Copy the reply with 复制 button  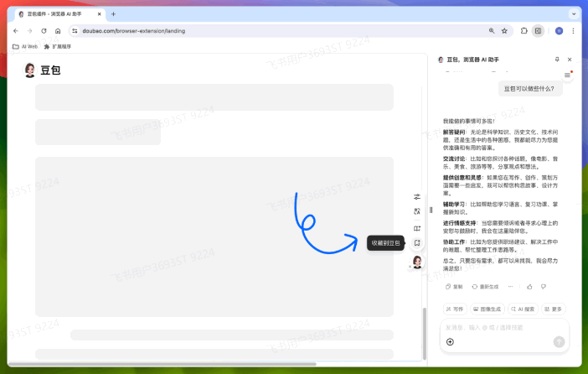coord(454,287)
